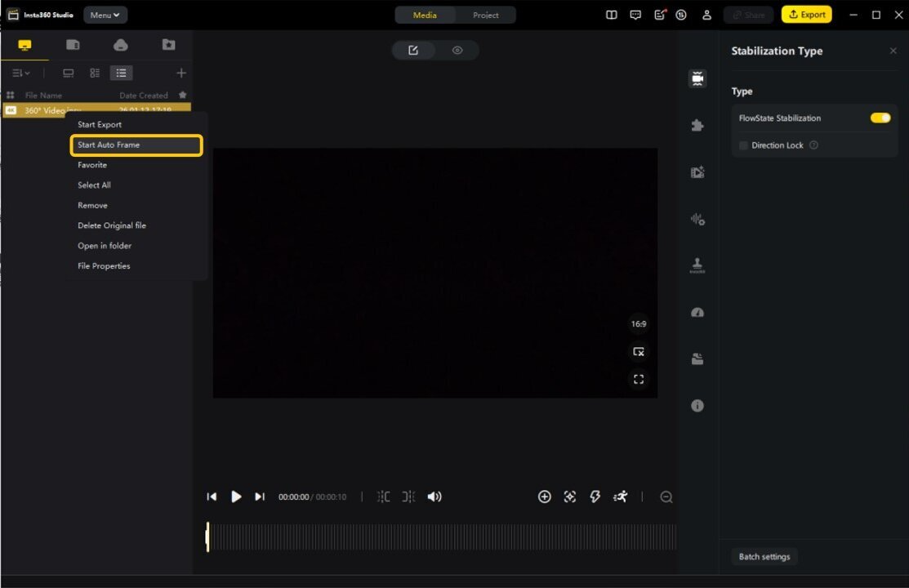
Task: Open the edit note icon with red dot
Action: [660, 15]
